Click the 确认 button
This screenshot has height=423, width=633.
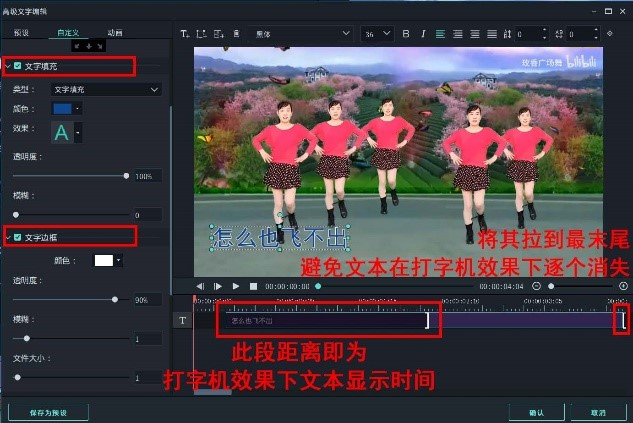click(537, 413)
